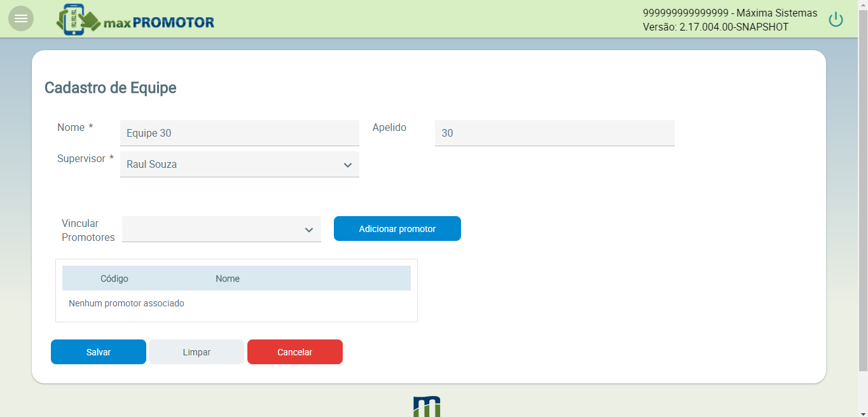Click the version text 2.17.004.00-SNAPSHOT
The width and height of the screenshot is (868, 417).
716,27
